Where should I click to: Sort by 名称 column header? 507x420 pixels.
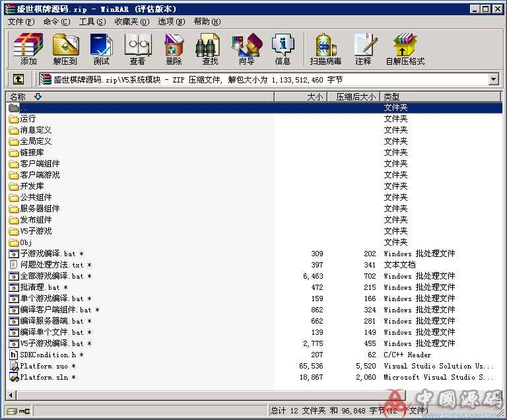point(140,96)
